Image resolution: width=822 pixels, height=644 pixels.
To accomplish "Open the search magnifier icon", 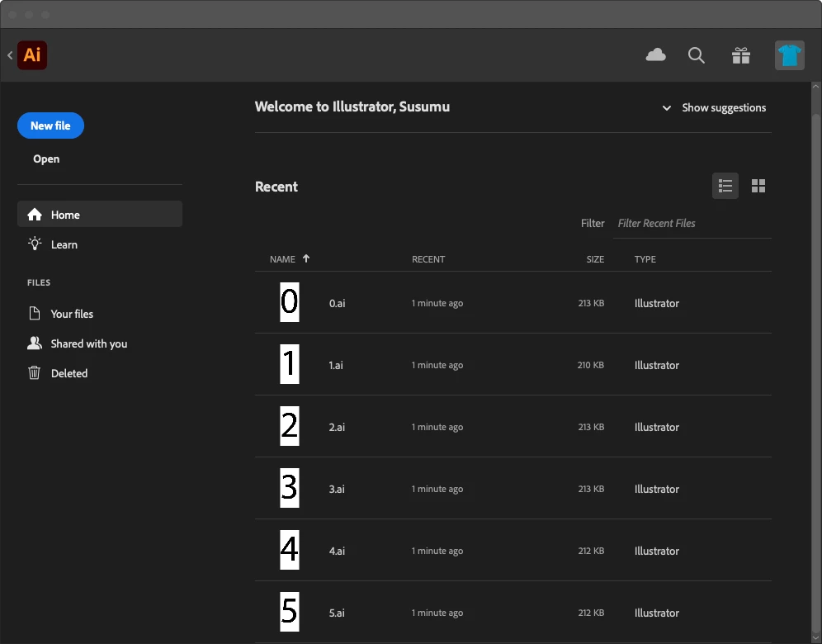I will coord(697,55).
